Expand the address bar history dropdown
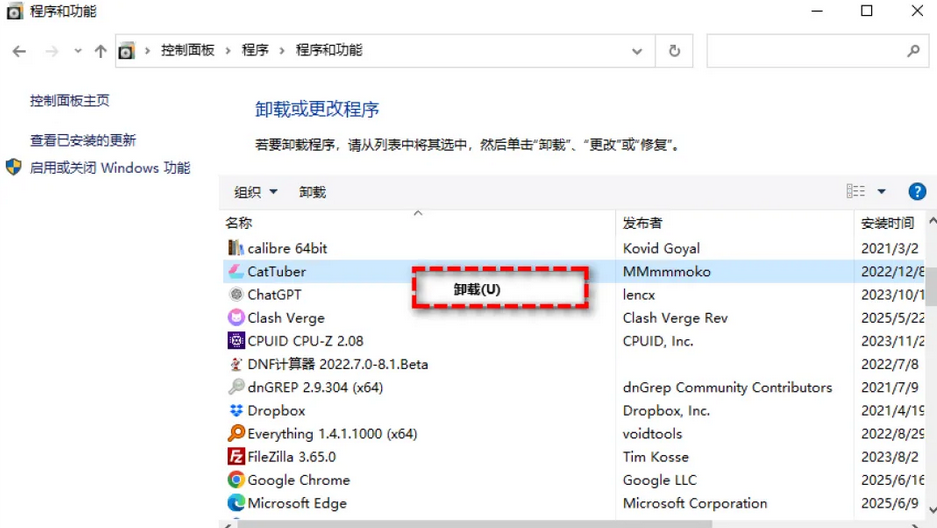The image size is (937, 528). coord(637,51)
